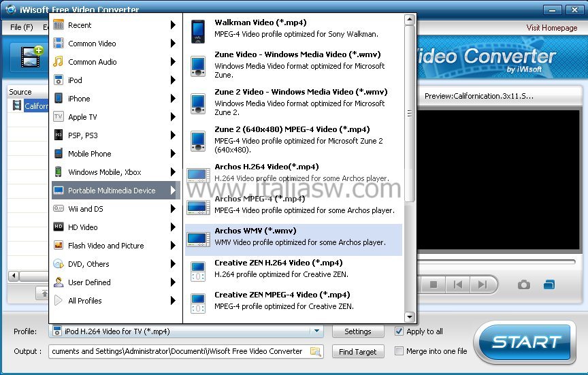Image resolution: width=588 pixels, height=375 pixels.
Task: Click the START button
Action: 525,342
